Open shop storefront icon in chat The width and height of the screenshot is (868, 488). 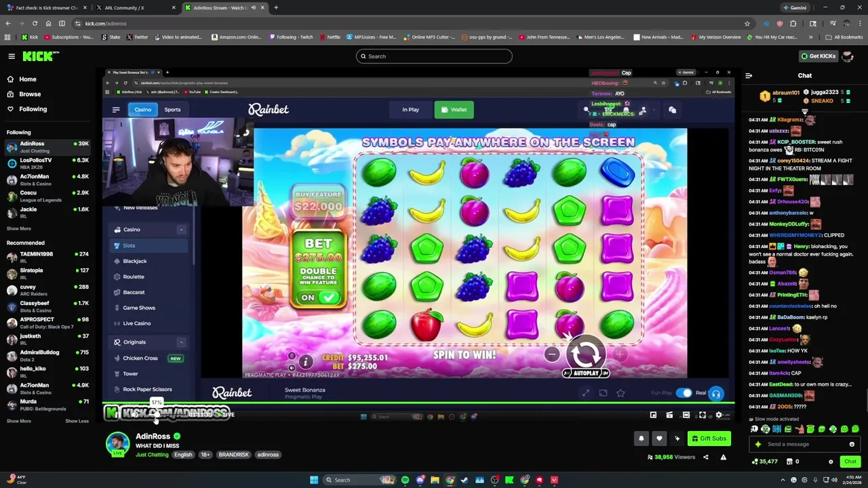[x=789, y=462]
